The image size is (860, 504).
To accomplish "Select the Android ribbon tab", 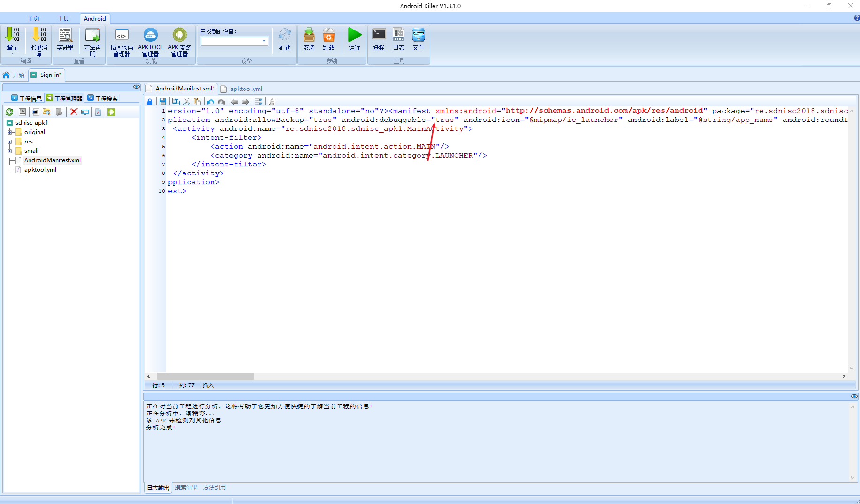I will 95,19.
